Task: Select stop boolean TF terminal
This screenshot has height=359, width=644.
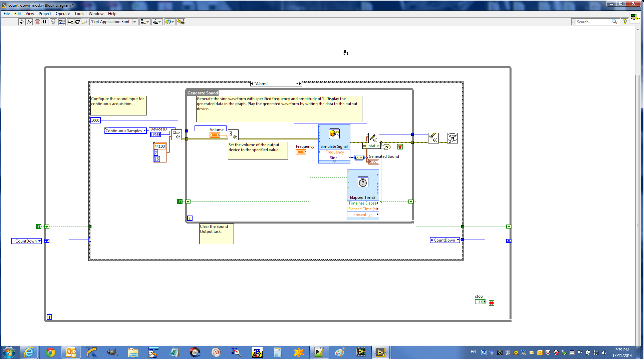Action: (x=480, y=302)
